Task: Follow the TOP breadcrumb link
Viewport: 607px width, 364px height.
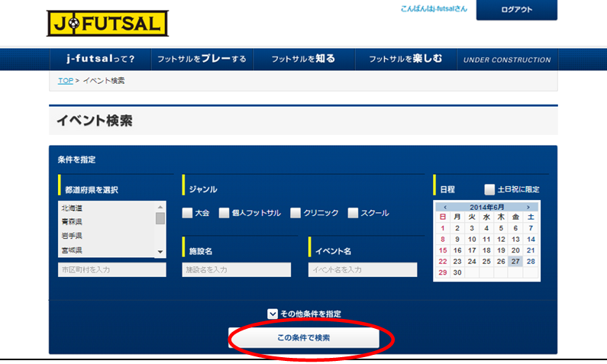Action: 66,80
